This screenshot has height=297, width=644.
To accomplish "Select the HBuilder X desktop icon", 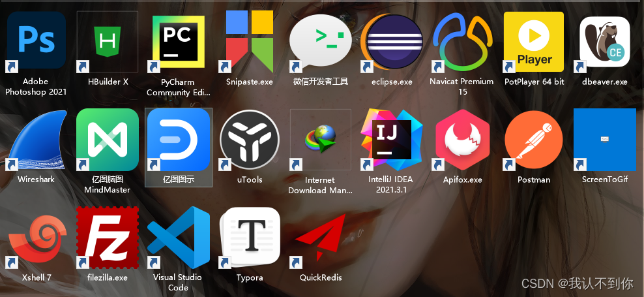I will click(108, 40).
